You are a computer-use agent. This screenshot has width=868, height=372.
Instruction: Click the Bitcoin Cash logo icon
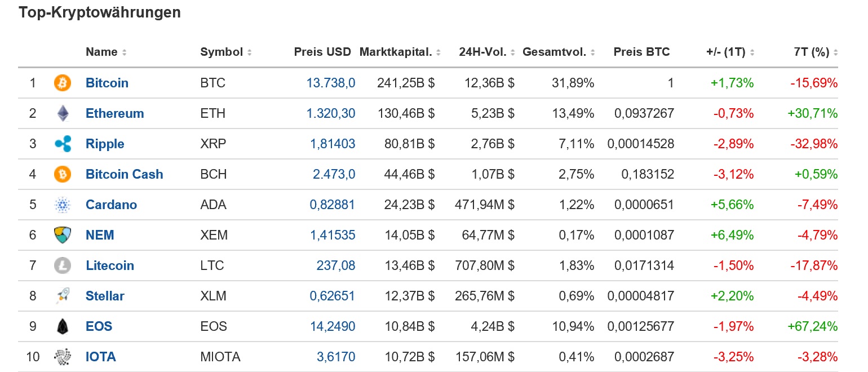(63, 175)
